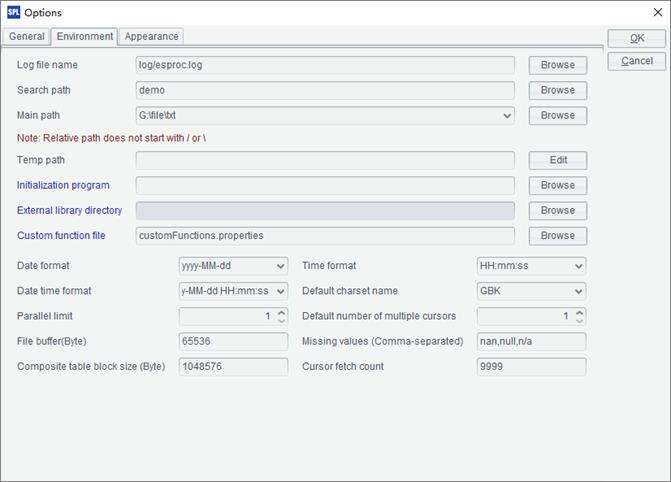Expand the Main path dropdown
Viewport: 671px width, 482px height.
click(507, 116)
